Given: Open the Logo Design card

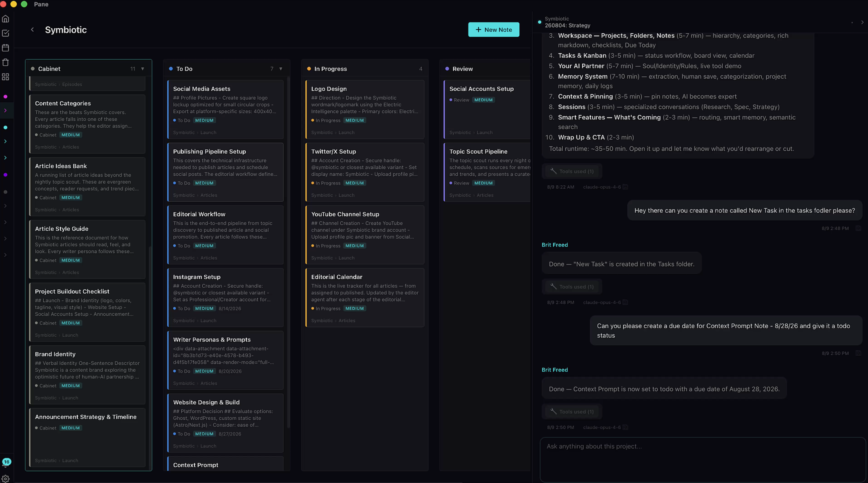Looking at the screenshot, I should (365, 110).
